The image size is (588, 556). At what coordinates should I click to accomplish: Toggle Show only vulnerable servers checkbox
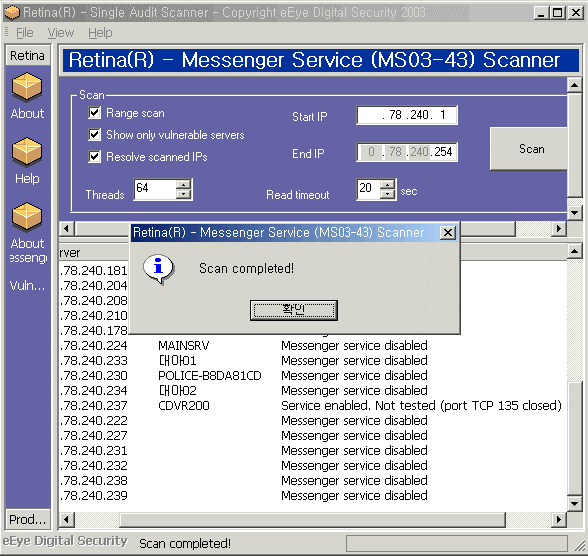click(94, 134)
